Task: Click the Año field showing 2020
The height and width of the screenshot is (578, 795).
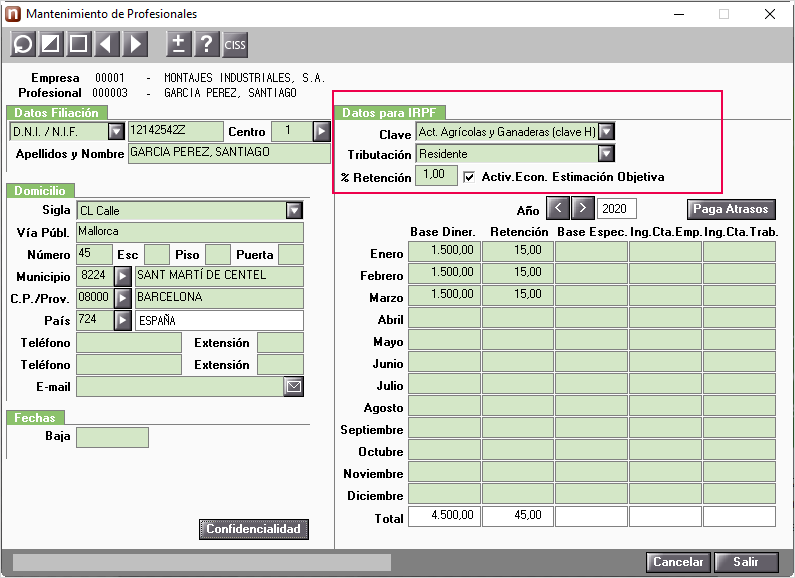Action: [617, 208]
